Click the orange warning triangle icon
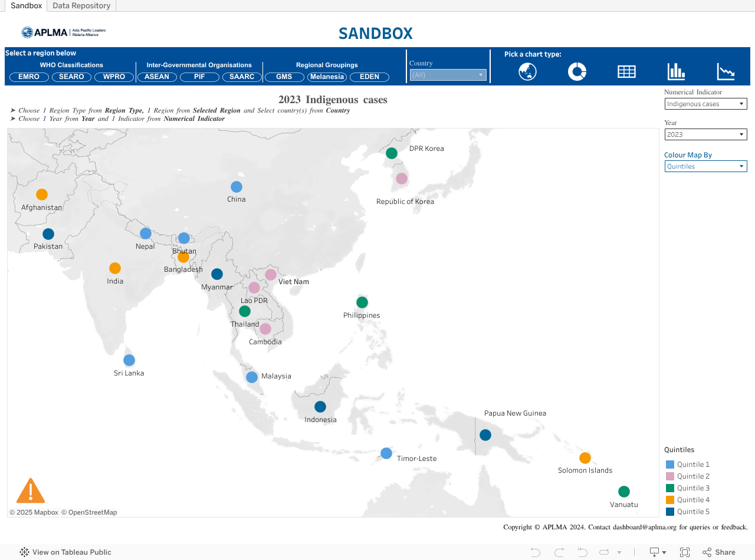 [31, 491]
